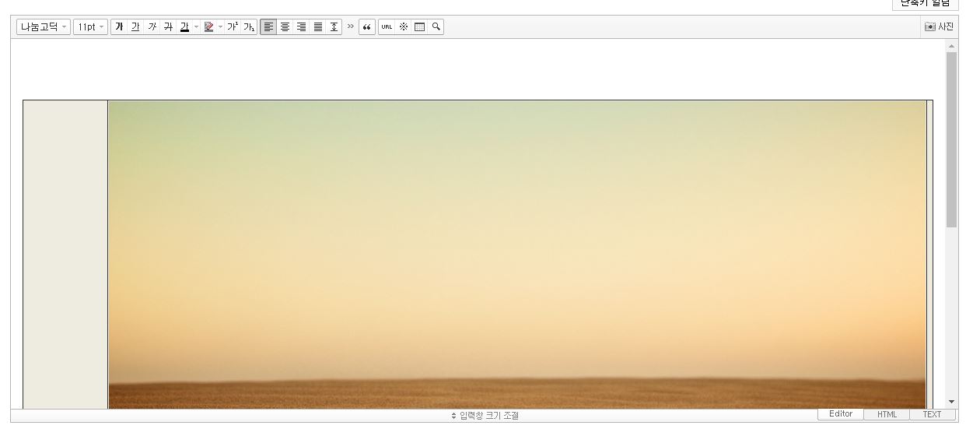The height and width of the screenshot is (429, 980).
Task: Toggle strikethrough formatting
Action: pyautogui.click(x=168, y=26)
